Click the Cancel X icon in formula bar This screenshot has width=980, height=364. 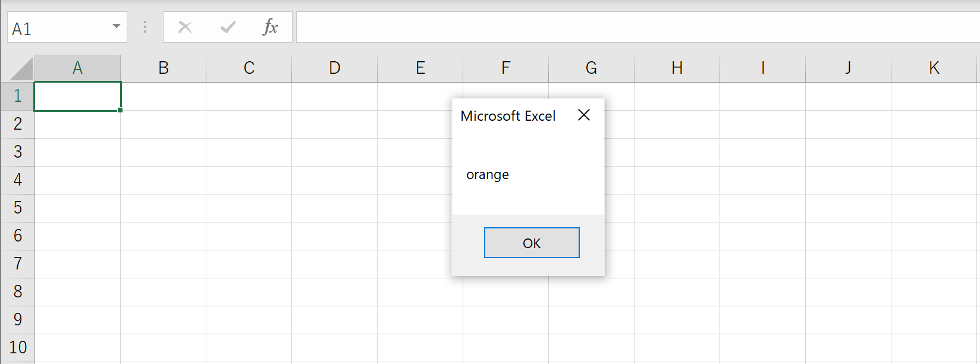tap(185, 27)
